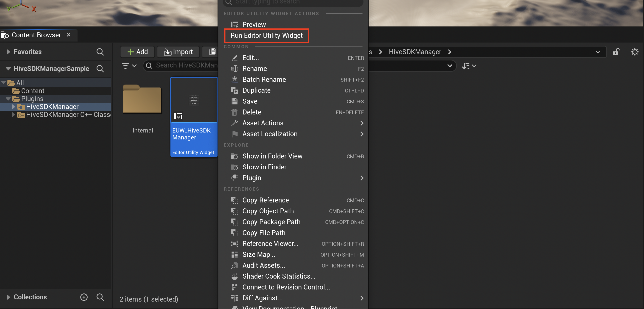Click the Collections search magnifier icon

coord(100,297)
